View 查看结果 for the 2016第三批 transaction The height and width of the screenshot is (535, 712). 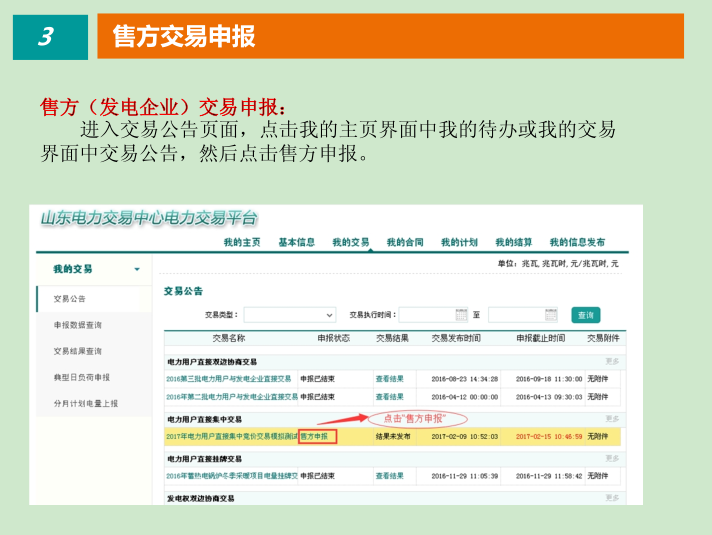(390, 379)
